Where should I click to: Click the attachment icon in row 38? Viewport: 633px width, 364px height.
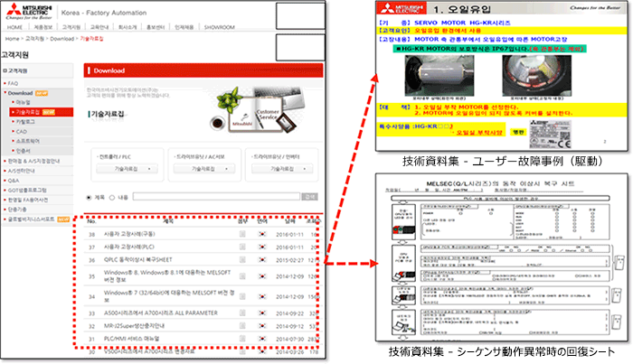242,235
